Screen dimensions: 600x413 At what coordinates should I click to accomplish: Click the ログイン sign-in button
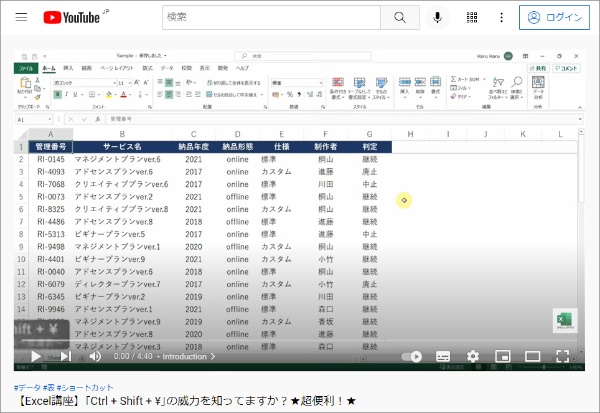coord(554,17)
